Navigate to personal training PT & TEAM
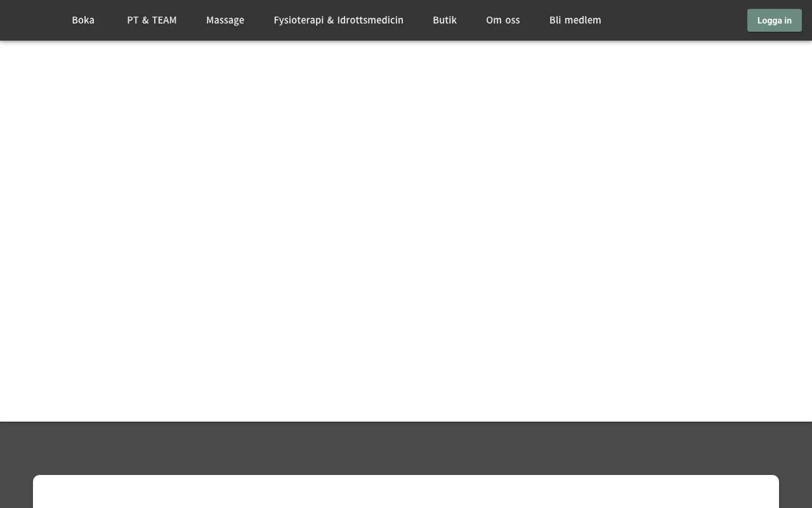The width and height of the screenshot is (812, 508). 152,20
